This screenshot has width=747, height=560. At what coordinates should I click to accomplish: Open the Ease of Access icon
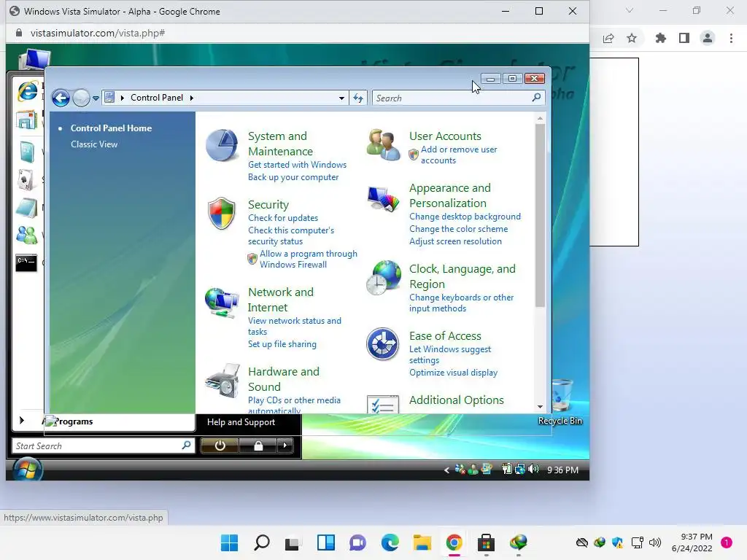[x=382, y=343]
